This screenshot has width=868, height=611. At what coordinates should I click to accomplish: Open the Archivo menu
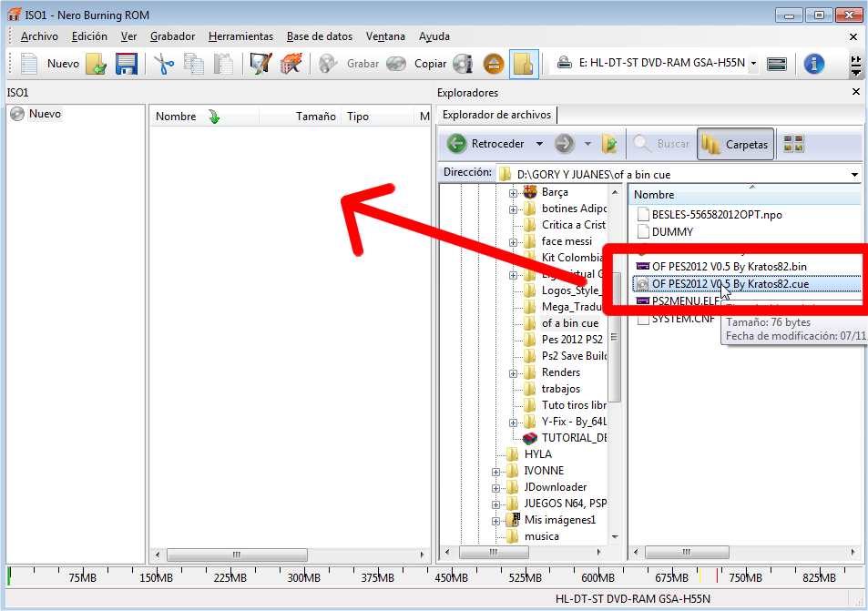coord(39,36)
